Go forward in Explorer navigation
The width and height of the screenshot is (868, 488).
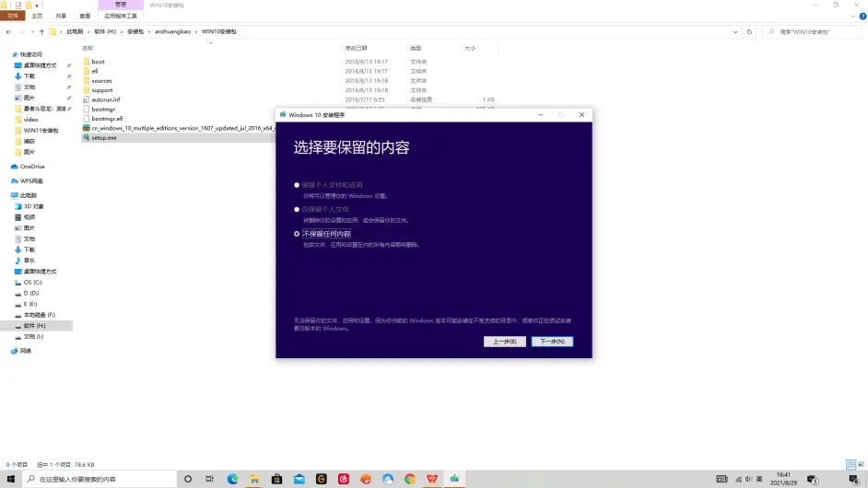pos(21,31)
